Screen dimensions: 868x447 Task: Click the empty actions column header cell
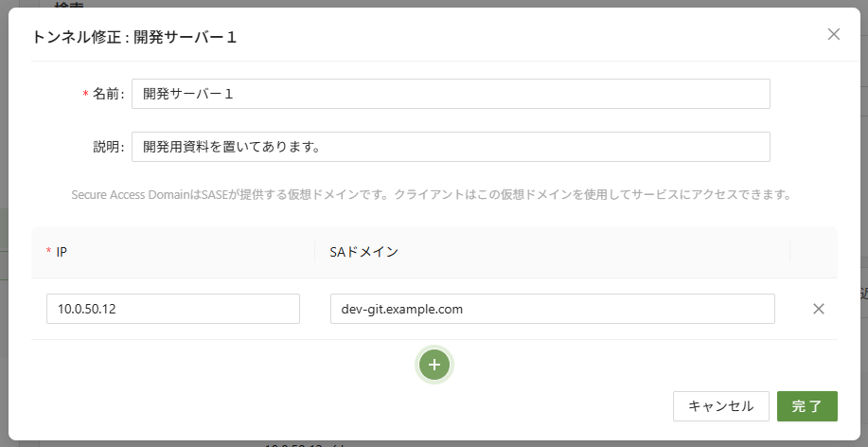pyautogui.click(x=813, y=252)
